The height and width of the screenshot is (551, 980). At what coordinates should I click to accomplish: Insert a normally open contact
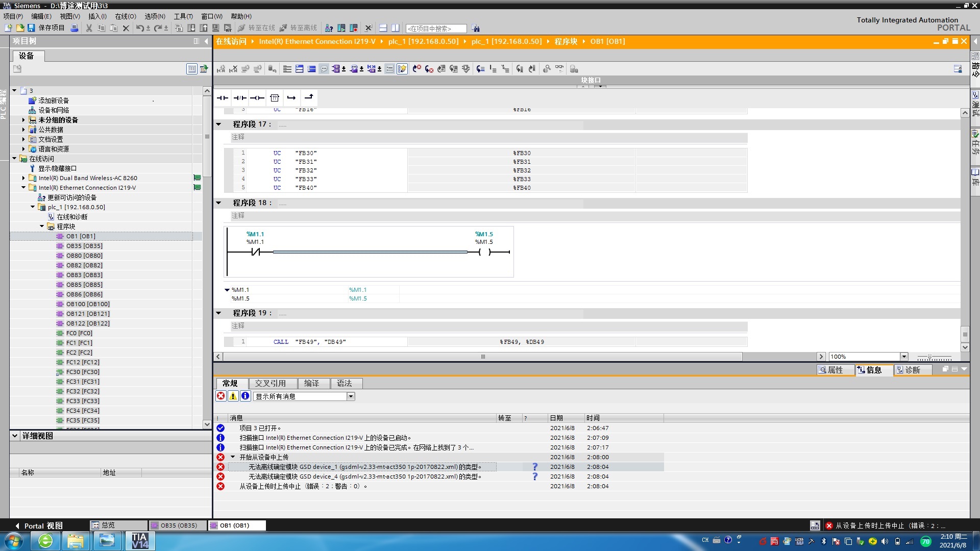(223, 97)
